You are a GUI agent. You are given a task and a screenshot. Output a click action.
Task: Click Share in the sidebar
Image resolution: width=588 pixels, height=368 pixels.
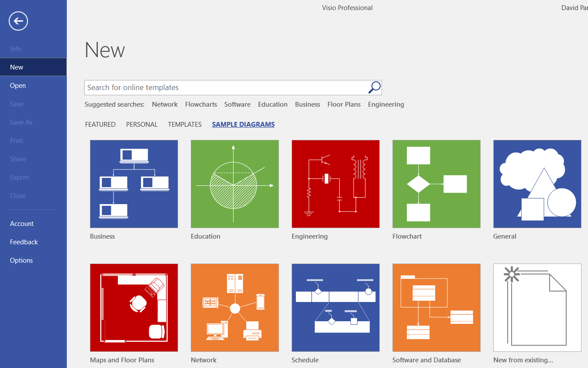33,159
